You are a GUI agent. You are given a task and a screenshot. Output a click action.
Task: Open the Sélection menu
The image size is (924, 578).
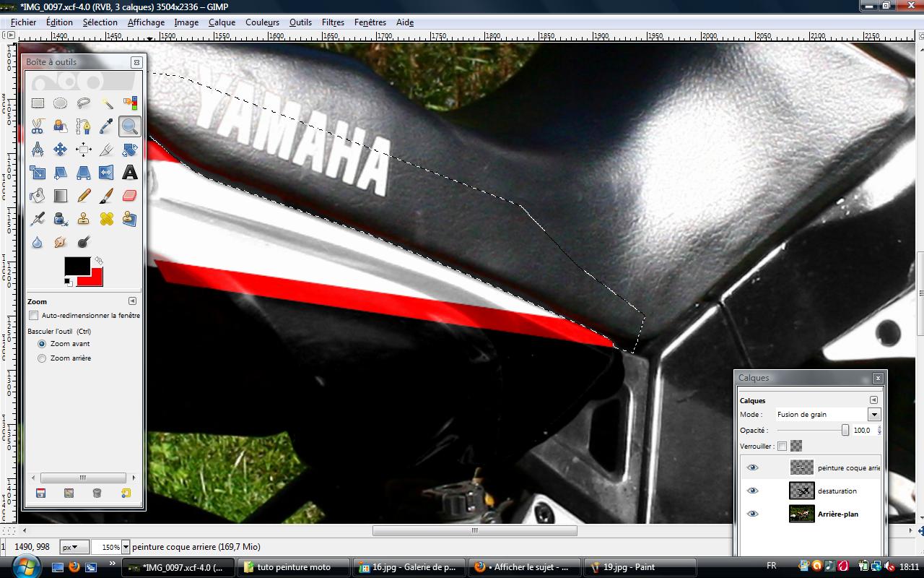[x=100, y=22]
